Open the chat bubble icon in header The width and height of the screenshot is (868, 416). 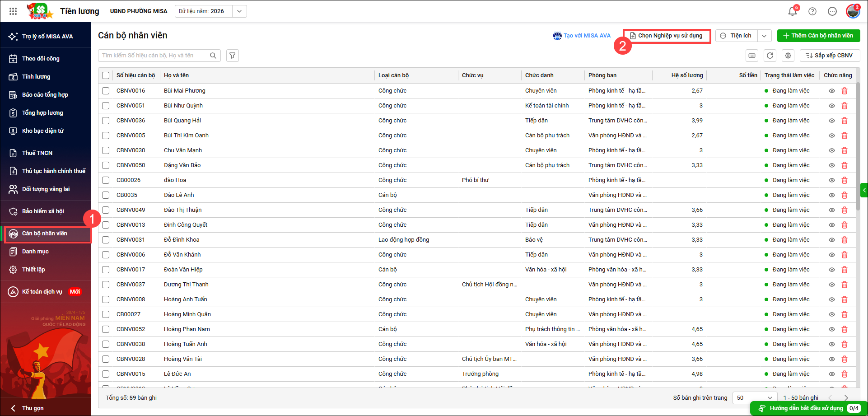pyautogui.click(x=832, y=11)
